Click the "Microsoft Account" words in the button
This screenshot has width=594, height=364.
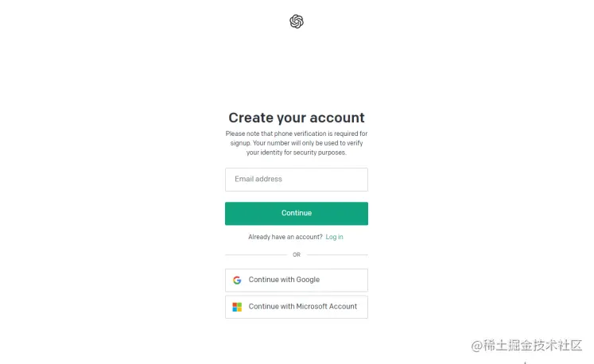coord(327,307)
